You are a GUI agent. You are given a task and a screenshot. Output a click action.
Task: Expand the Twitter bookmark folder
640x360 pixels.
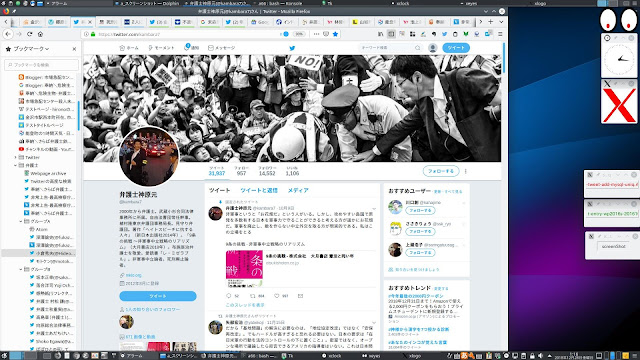[x=16, y=157]
